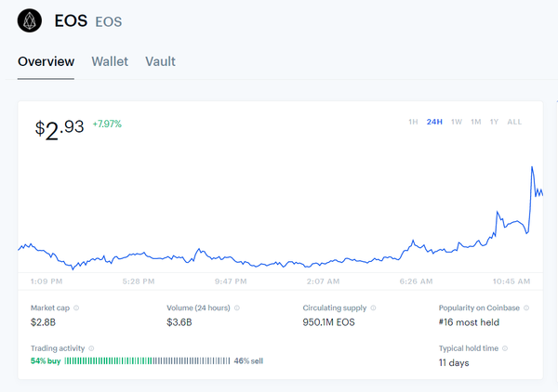Switch the chart to 1M range
The width and height of the screenshot is (558, 392).
pos(475,122)
